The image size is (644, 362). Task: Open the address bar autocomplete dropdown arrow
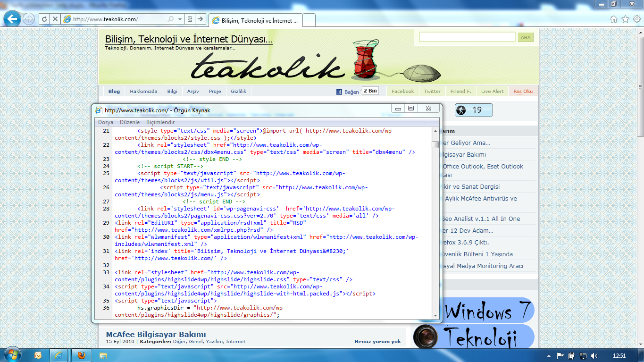click(180, 19)
